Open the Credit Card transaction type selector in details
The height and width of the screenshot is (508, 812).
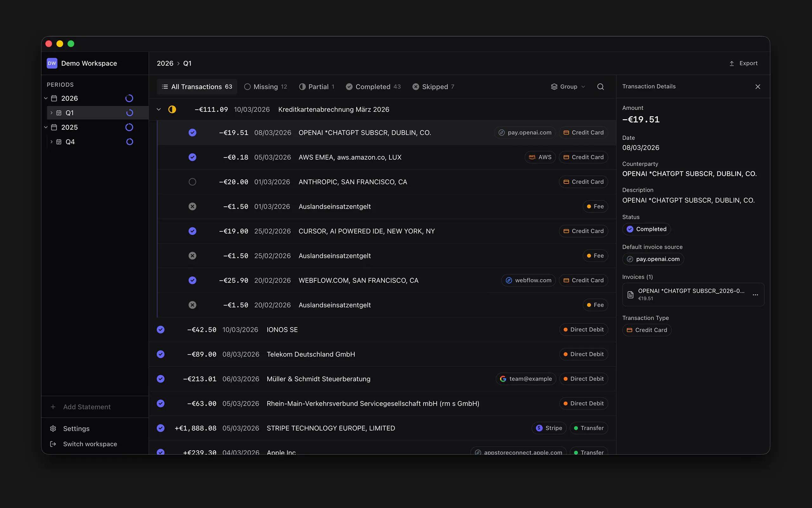646,330
